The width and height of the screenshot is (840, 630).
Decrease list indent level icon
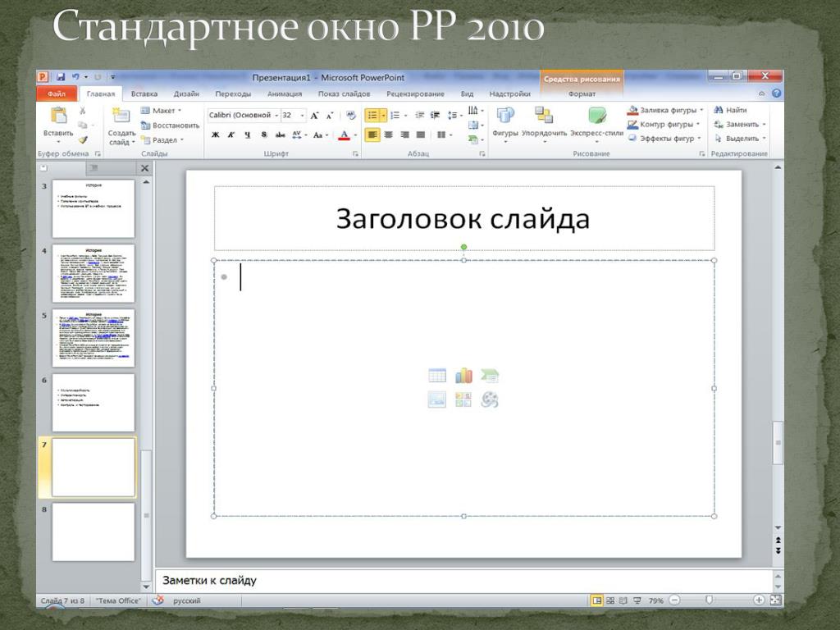click(420, 115)
